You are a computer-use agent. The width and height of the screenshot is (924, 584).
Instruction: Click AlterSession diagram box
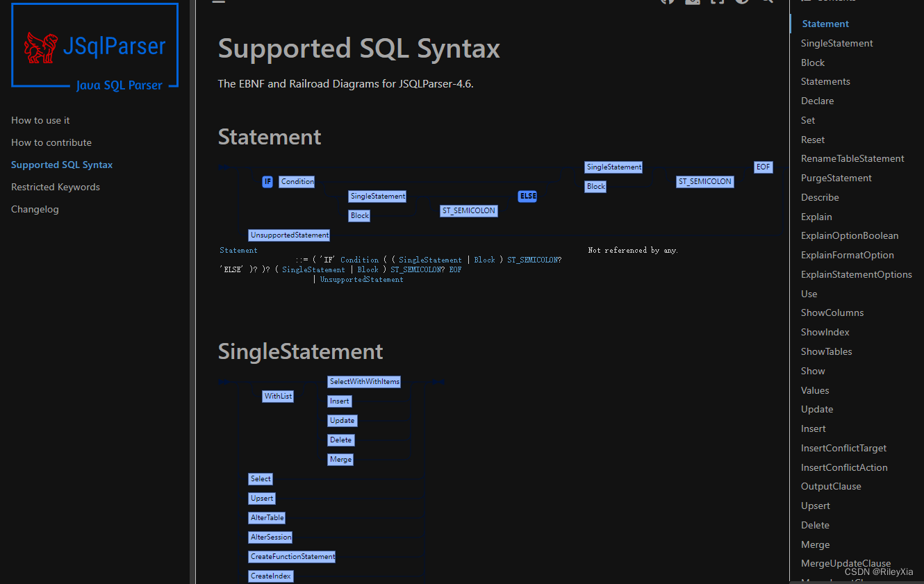[x=271, y=537]
